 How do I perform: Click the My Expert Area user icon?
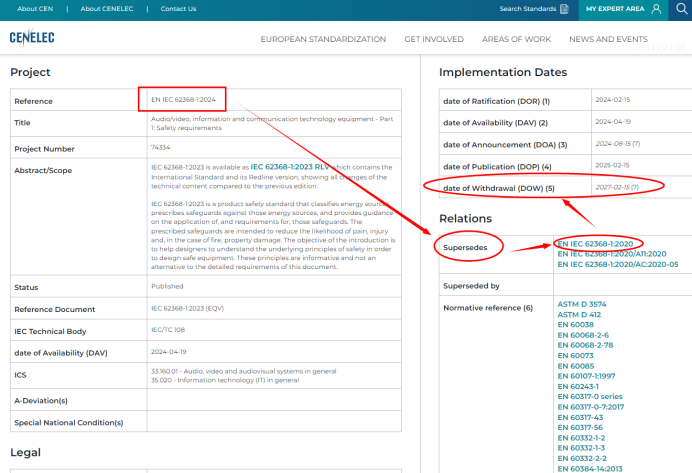[656, 9]
